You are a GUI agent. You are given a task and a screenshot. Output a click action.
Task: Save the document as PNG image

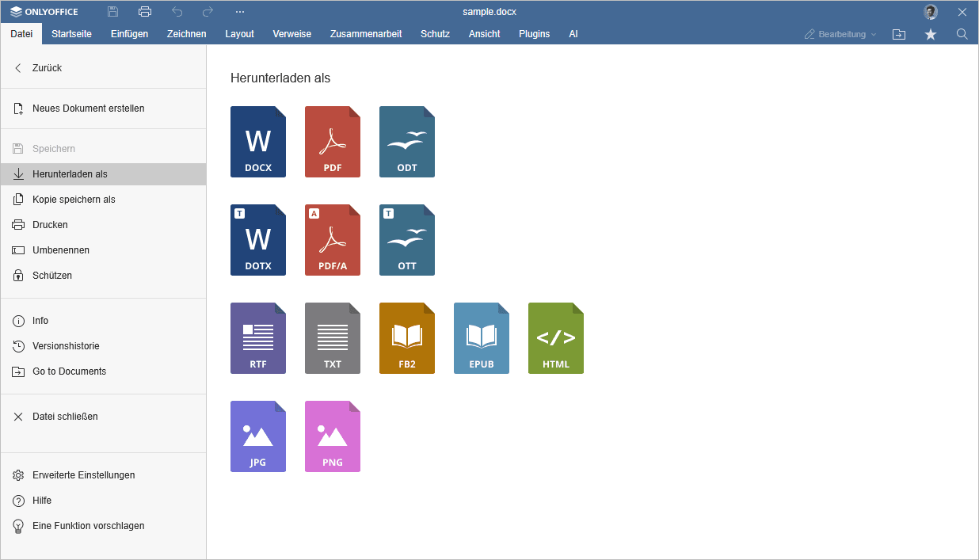pos(333,436)
